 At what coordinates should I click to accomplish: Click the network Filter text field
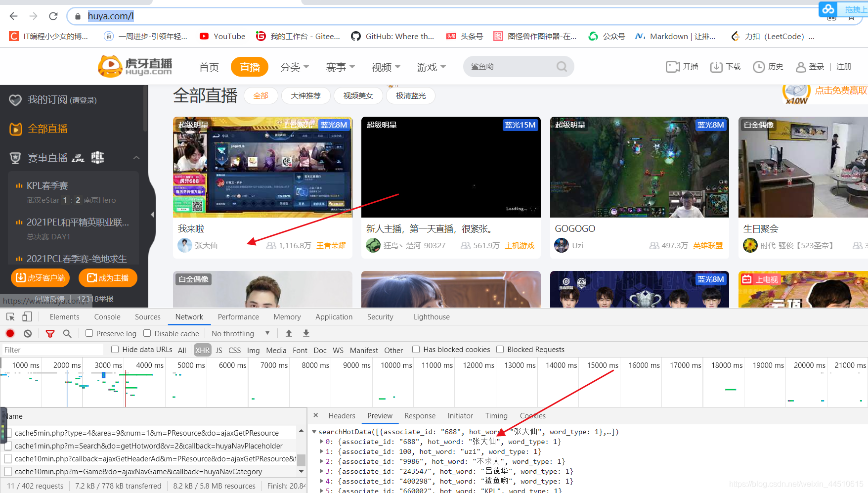pyautogui.click(x=53, y=350)
